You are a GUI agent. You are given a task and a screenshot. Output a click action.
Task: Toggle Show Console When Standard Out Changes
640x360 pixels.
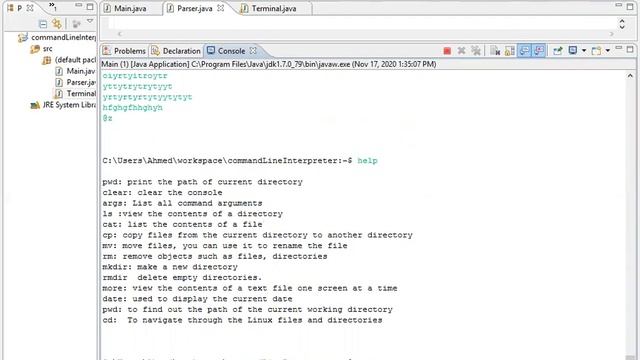point(524,51)
